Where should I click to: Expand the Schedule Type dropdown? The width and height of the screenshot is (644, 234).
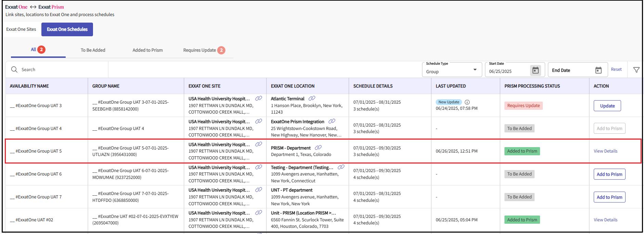475,70
